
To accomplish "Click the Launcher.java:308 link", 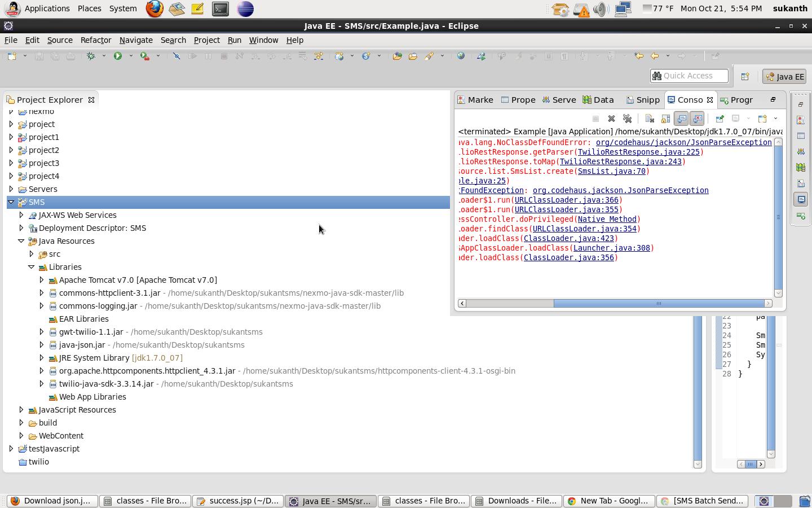I will [611, 248].
